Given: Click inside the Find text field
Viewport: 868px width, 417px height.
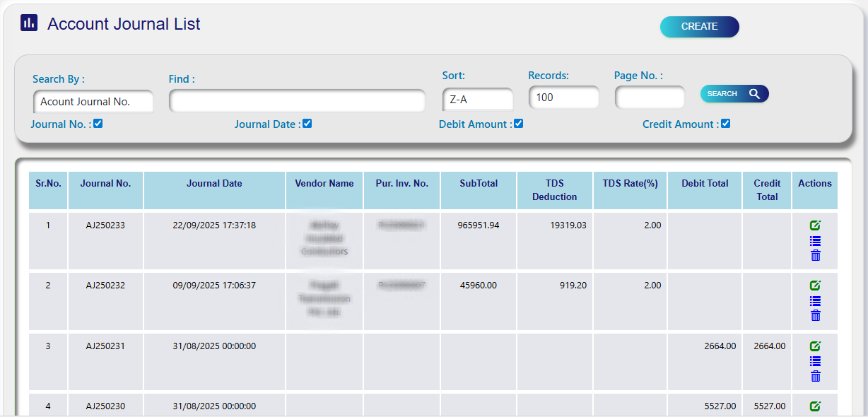Looking at the screenshot, I should coord(297,101).
